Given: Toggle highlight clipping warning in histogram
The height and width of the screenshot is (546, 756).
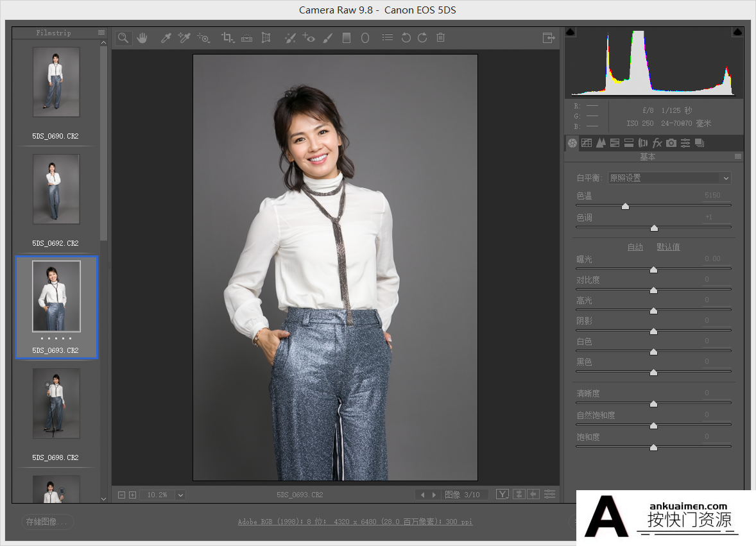Looking at the screenshot, I should [x=737, y=32].
